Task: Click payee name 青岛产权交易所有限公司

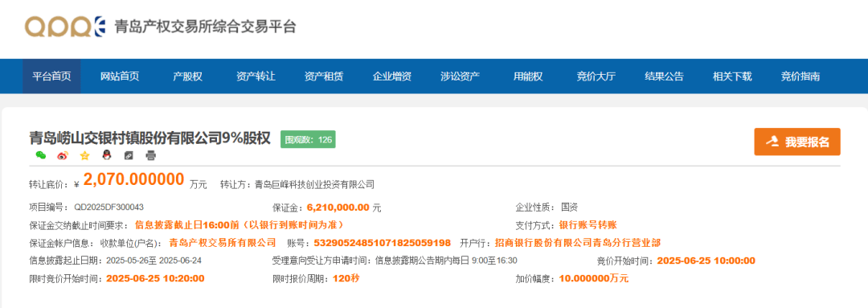Action: (222, 243)
